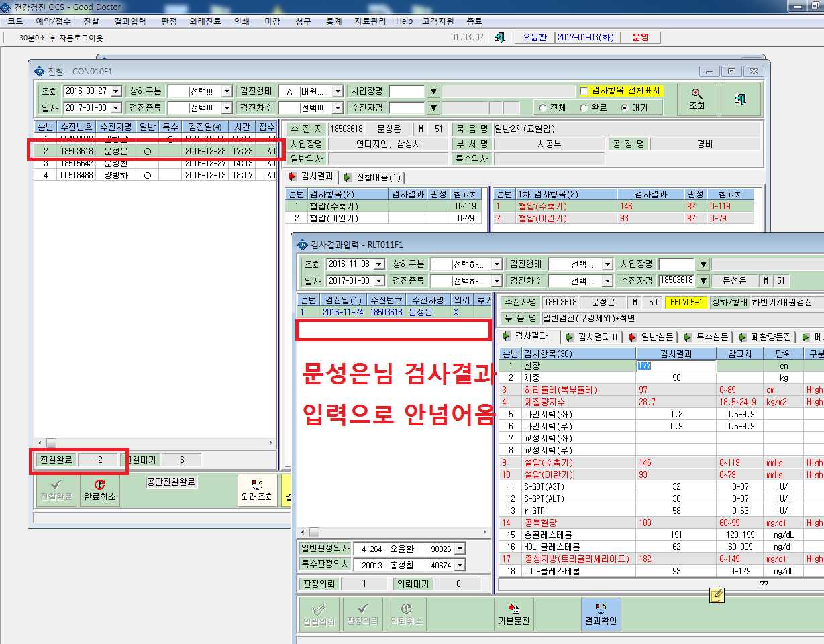824x644 pixels.
Task: Click the logout icon in top status bar
Action: point(499,38)
